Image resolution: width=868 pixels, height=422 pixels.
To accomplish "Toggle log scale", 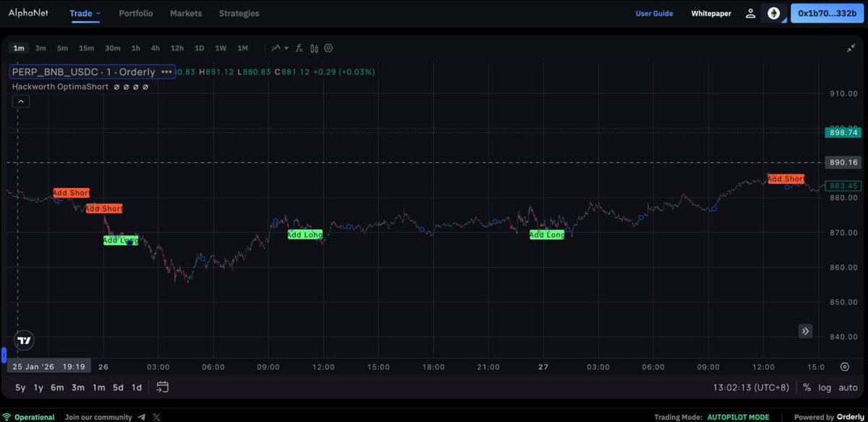I will pos(825,387).
